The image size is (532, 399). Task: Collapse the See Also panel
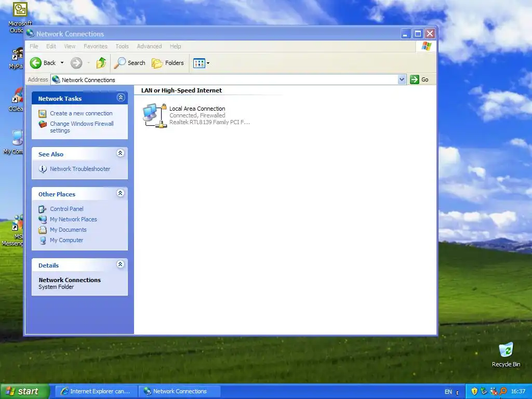pos(120,153)
